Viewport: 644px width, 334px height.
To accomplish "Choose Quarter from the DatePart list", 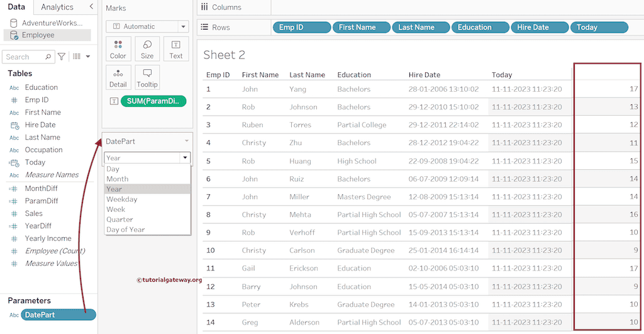I will pyautogui.click(x=119, y=220).
